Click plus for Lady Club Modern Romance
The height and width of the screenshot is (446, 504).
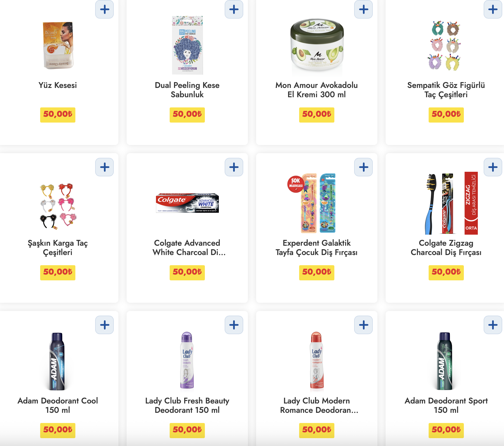pyautogui.click(x=363, y=325)
